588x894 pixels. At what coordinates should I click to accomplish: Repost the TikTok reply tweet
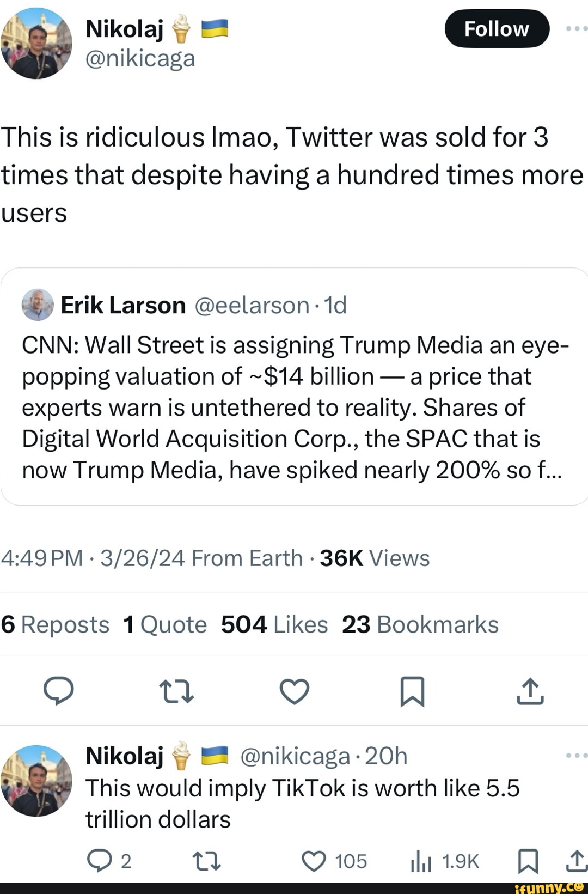[207, 861]
